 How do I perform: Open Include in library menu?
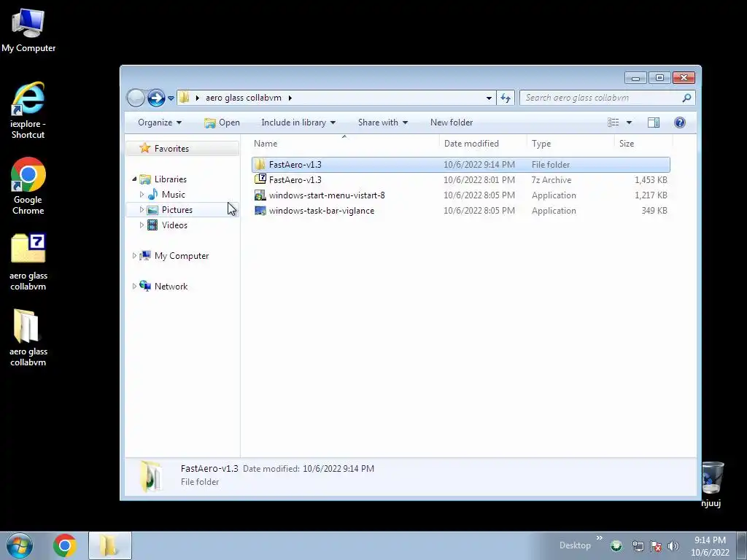point(298,122)
